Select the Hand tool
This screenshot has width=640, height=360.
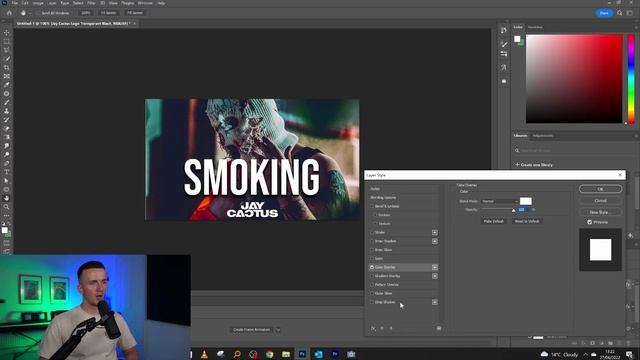pyautogui.click(x=7, y=198)
